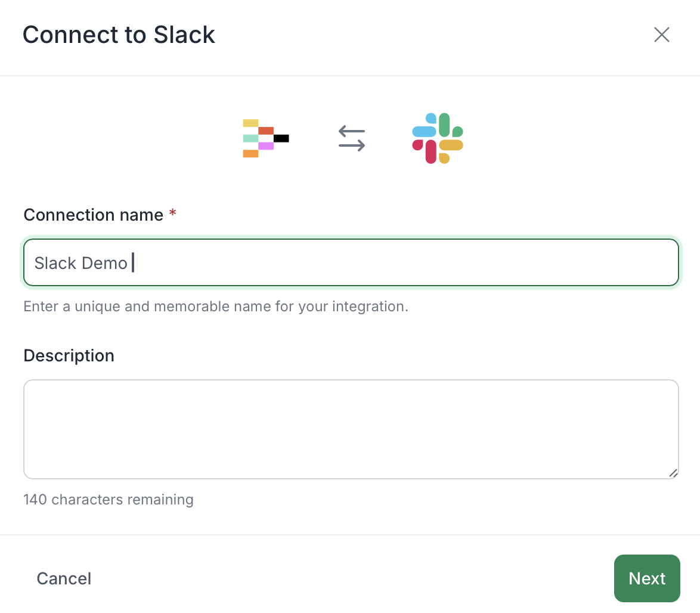The height and width of the screenshot is (613, 700).
Task: Click the left-pointing arrow above the right arrow
Action: click(352, 131)
